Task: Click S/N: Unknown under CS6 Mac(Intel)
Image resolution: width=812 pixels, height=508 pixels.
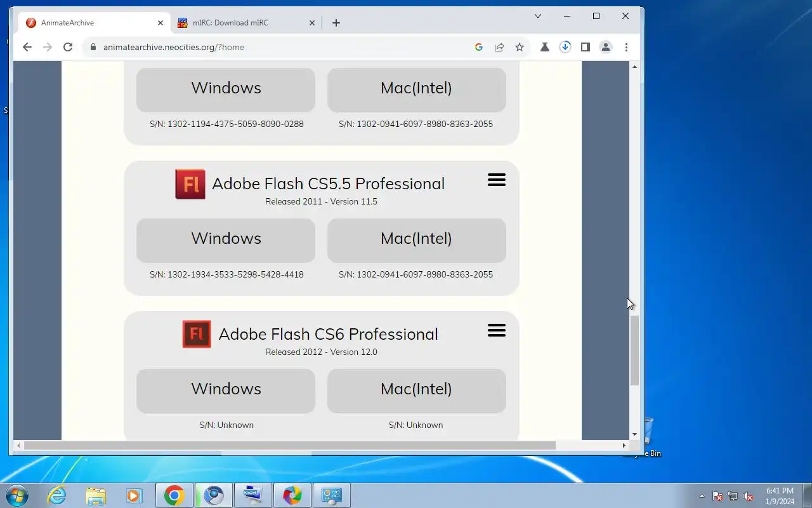Action: click(x=416, y=425)
